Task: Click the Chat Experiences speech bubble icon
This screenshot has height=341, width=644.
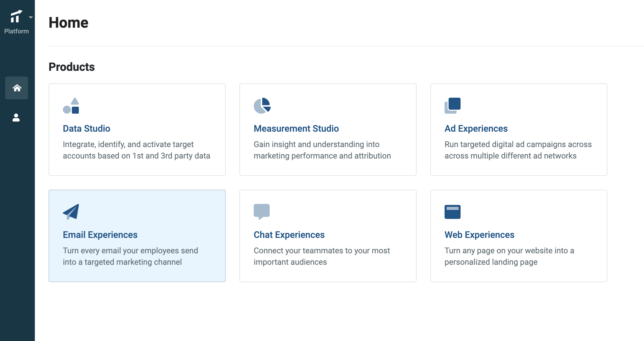Action: click(262, 212)
